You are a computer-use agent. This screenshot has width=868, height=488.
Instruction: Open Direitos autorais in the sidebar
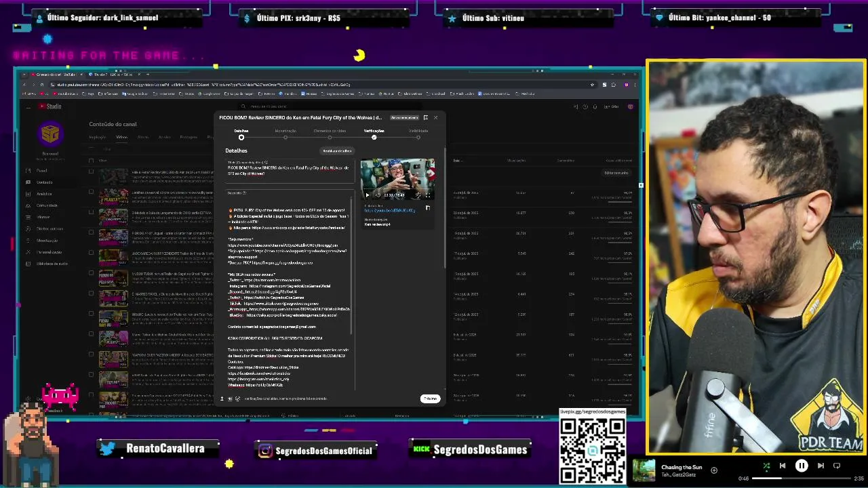pyautogui.click(x=49, y=228)
